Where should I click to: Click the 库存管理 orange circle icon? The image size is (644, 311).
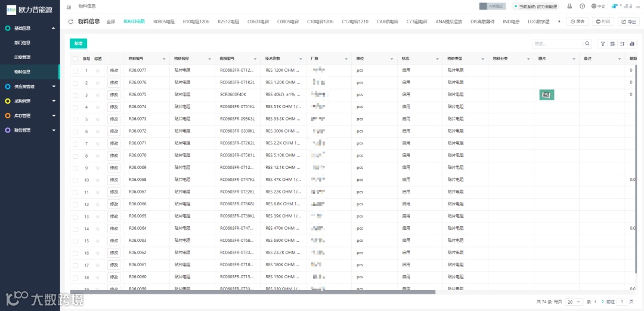tap(7, 116)
